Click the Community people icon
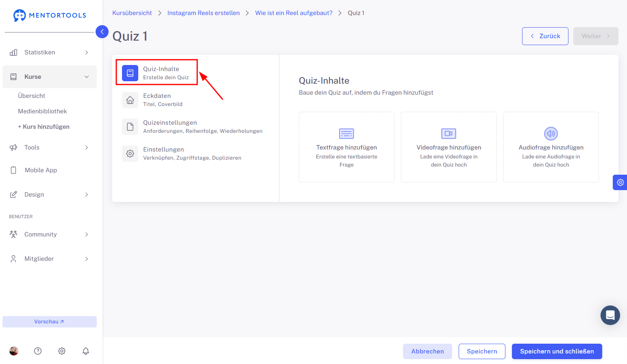 click(13, 234)
